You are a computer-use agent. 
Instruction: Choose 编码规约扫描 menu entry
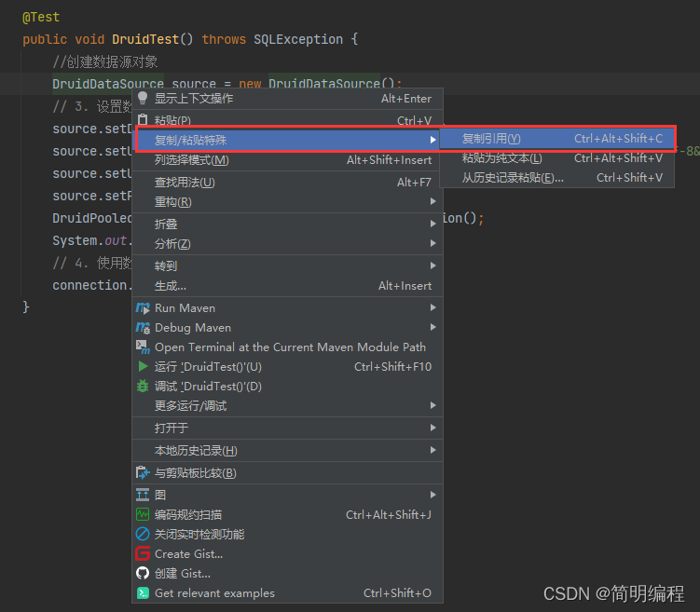(x=287, y=515)
